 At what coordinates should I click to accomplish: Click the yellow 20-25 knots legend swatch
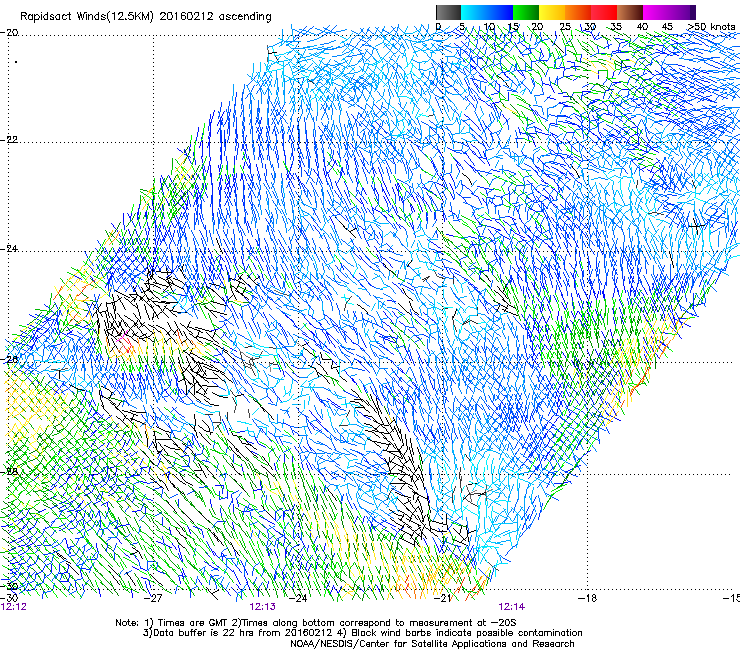point(552,12)
